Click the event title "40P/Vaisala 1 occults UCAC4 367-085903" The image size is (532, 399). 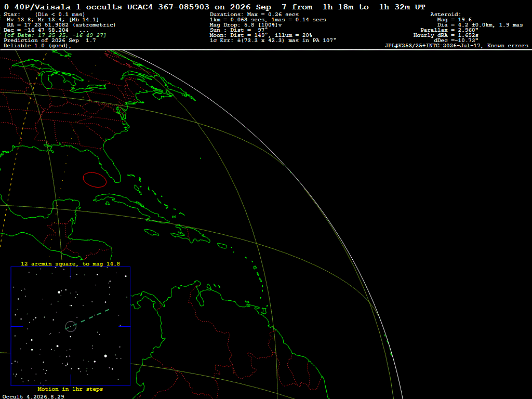112,7
